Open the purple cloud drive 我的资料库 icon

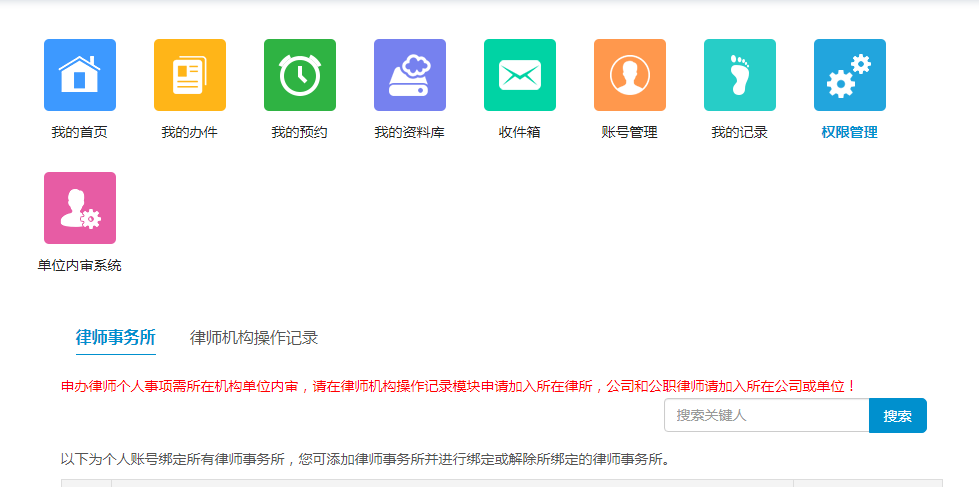click(410, 75)
